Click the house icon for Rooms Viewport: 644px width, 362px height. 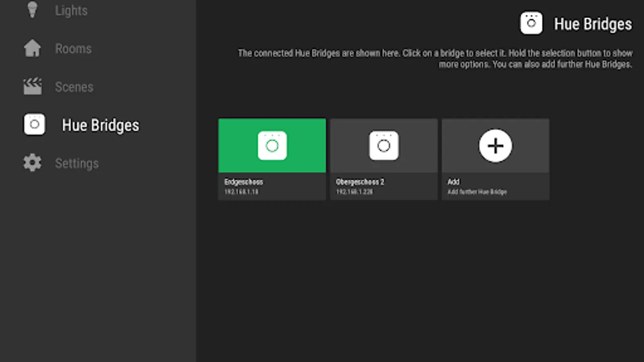[x=32, y=48]
